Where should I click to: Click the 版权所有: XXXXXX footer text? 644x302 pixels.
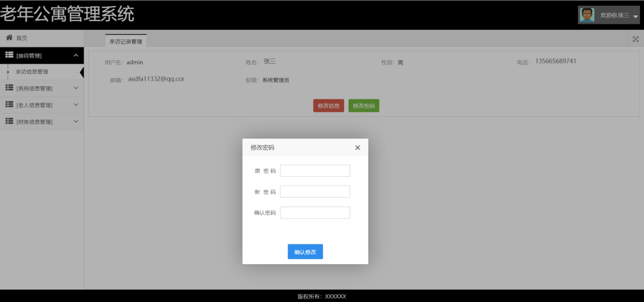pos(322,296)
